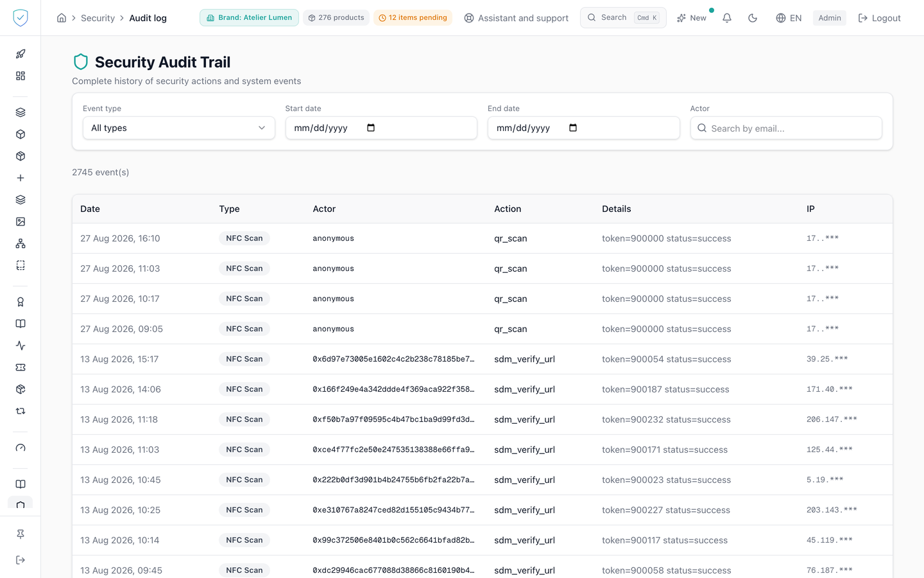The image size is (924, 578).
Task: Open the dashboard grid icon in sidebar
Action: click(21, 76)
